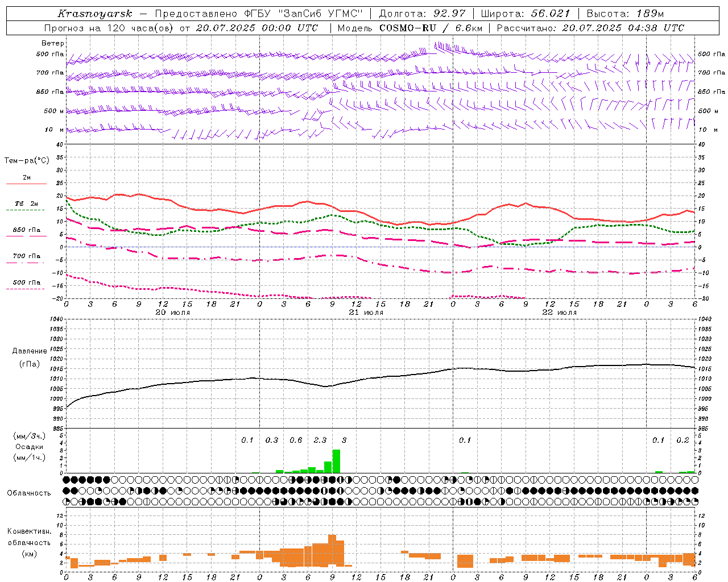Click the 0.2 precipitation amount
This screenshot has height=582, width=728.
click(682, 440)
